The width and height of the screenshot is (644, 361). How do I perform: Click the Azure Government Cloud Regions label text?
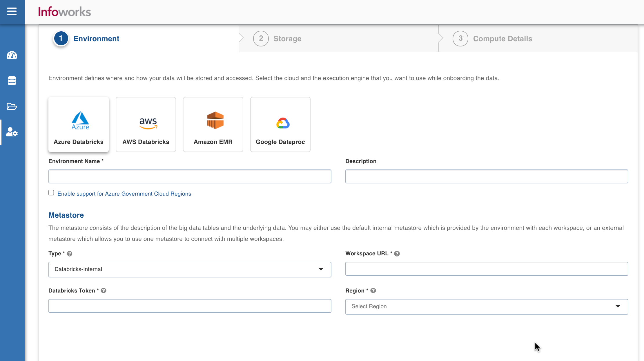(124, 194)
